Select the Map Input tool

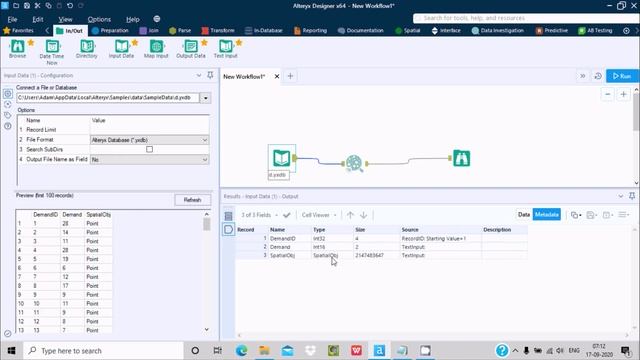pyautogui.click(x=156, y=49)
